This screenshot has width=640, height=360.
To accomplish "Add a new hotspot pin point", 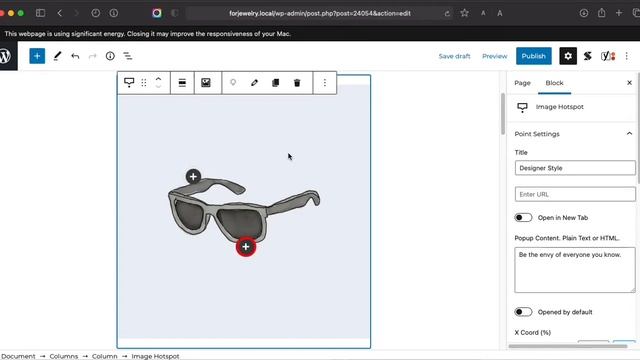I will (x=233, y=83).
